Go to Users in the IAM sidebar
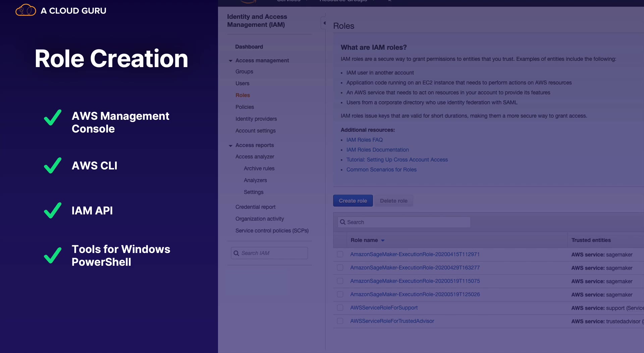Screen dimensions: 644x353 pyautogui.click(x=242, y=84)
